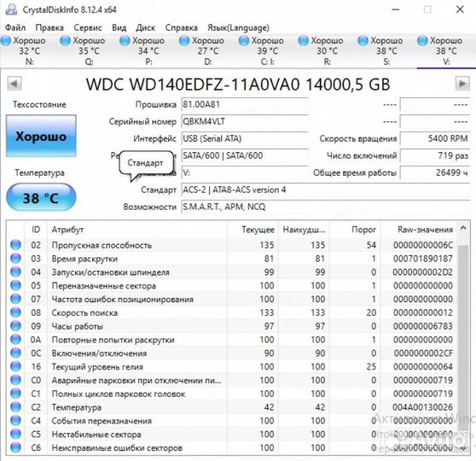The image size is (476, 461).
Task: Open the Вид menu
Action: click(119, 27)
